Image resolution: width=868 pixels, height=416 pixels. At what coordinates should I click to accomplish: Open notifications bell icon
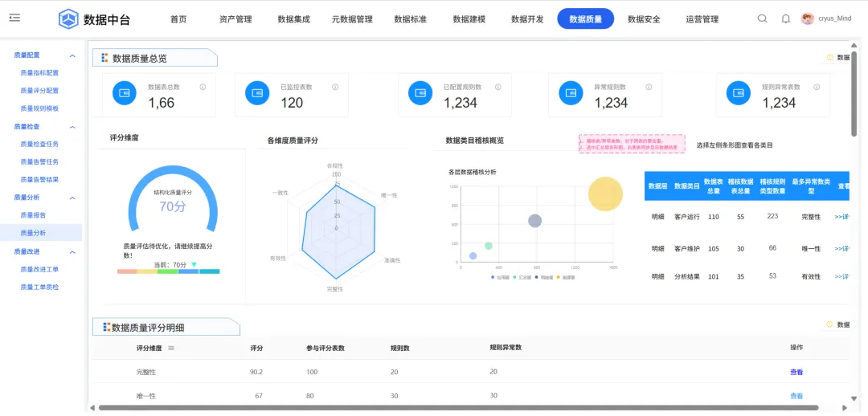pyautogui.click(x=785, y=18)
